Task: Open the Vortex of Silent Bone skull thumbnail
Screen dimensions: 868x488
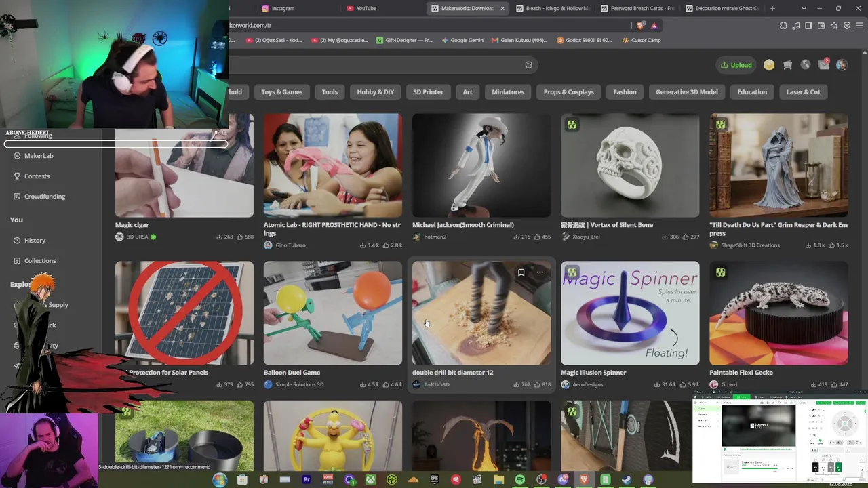Action: tap(630, 165)
